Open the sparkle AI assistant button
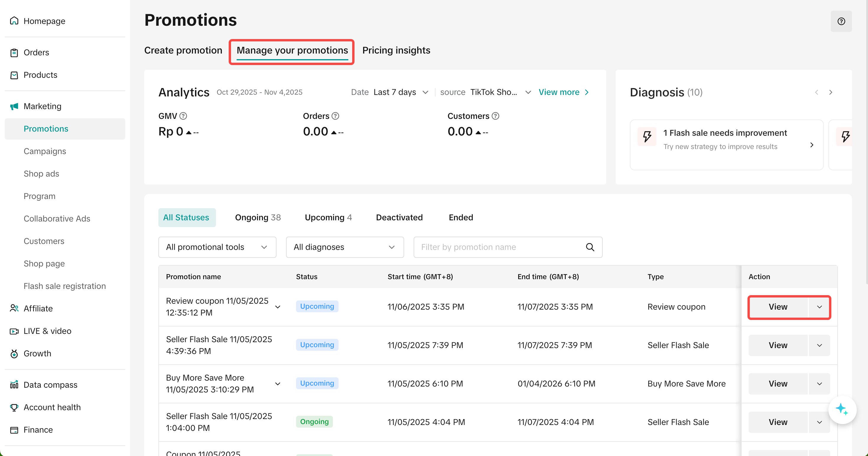The height and width of the screenshot is (456, 868). click(x=842, y=409)
